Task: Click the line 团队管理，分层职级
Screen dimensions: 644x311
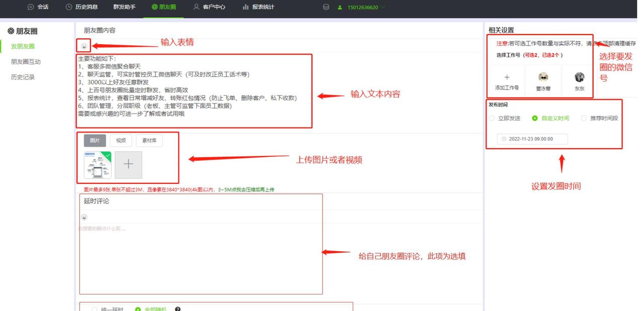Action: pos(155,106)
